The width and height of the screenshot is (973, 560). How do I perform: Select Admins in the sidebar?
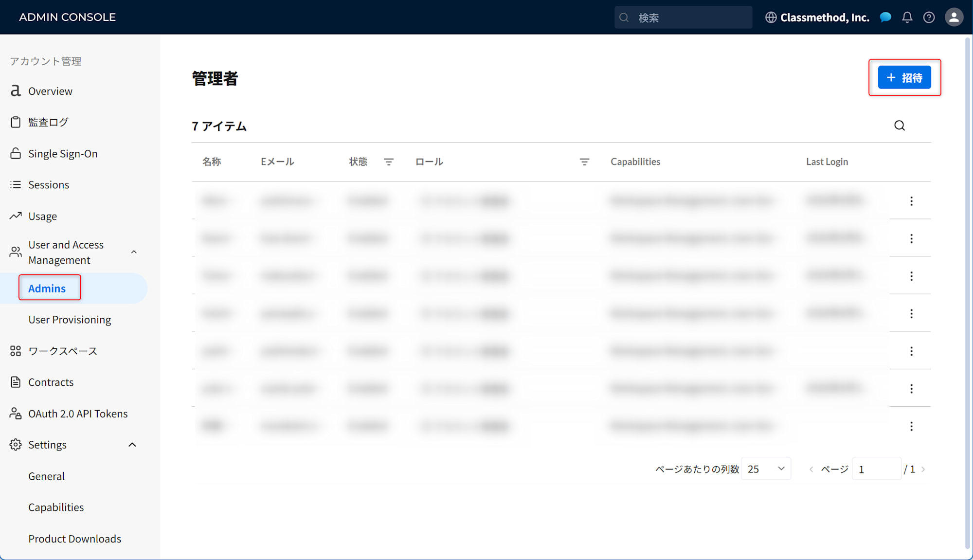click(x=47, y=289)
